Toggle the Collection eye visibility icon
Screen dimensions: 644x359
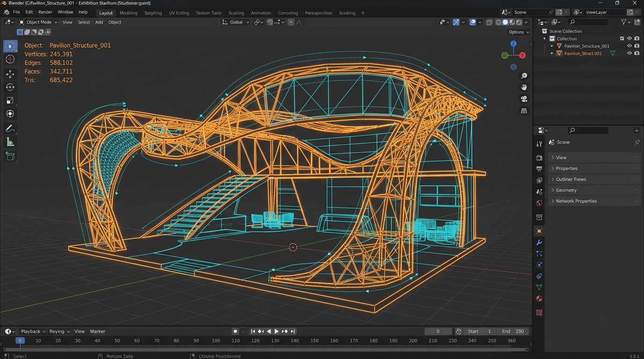click(x=629, y=38)
